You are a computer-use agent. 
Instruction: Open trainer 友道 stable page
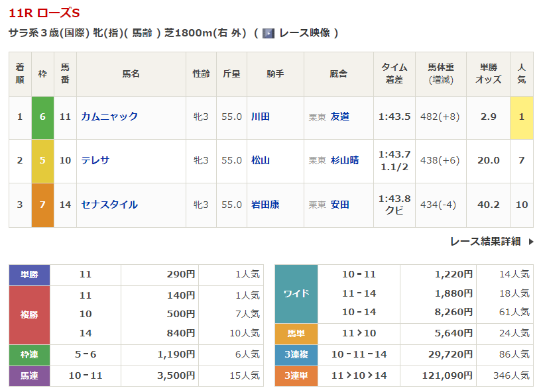340,117
